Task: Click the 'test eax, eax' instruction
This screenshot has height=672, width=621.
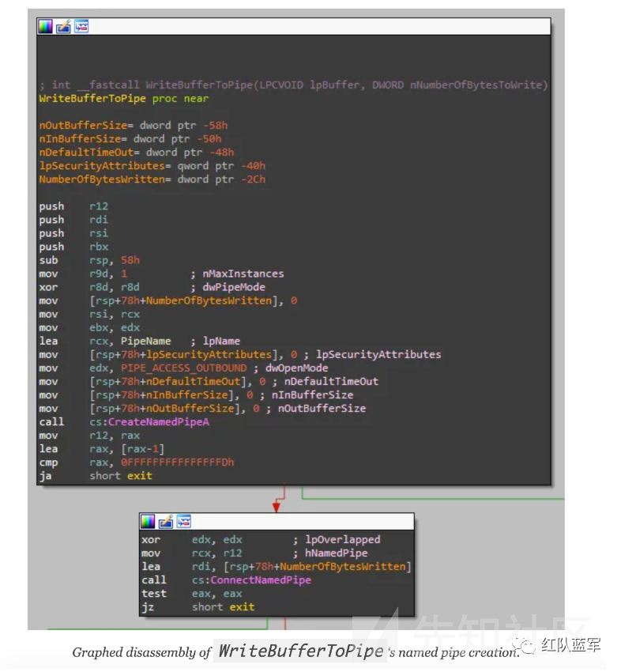Action: (192, 594)
